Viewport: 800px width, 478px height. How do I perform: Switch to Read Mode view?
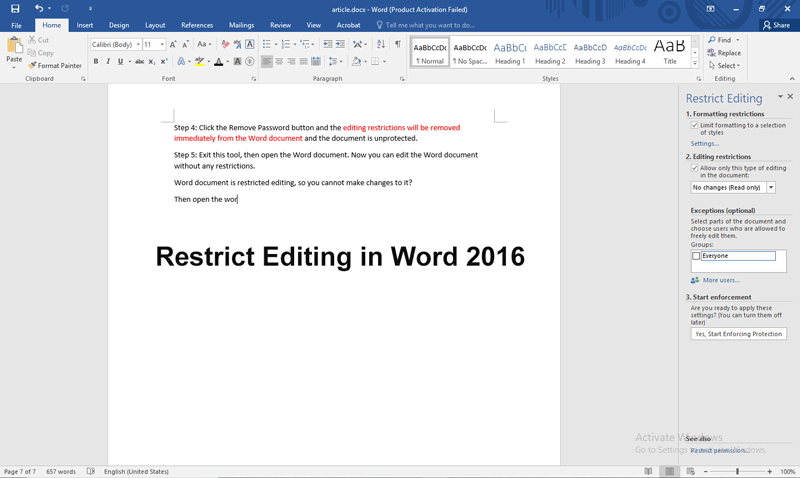[x=648, y=471]
